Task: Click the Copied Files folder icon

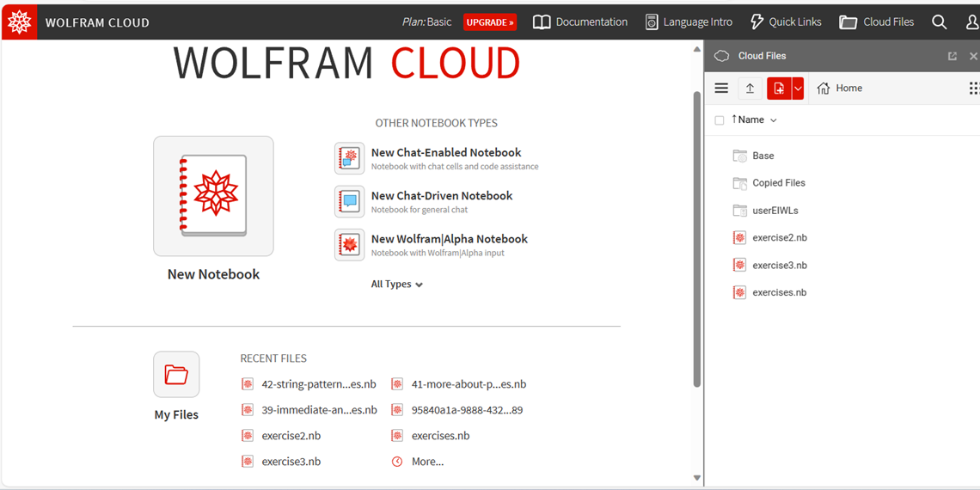Action: [740, 183]
